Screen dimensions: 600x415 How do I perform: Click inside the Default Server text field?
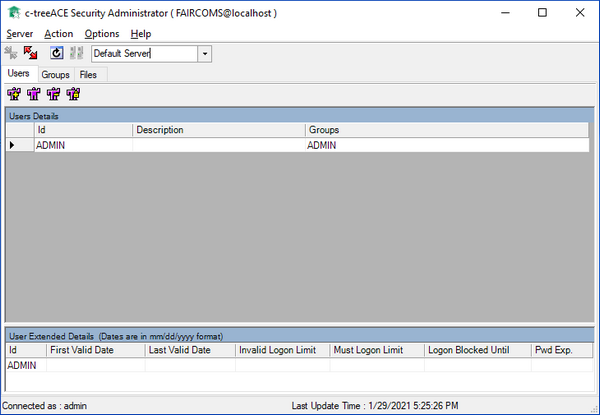click(145, 54)
